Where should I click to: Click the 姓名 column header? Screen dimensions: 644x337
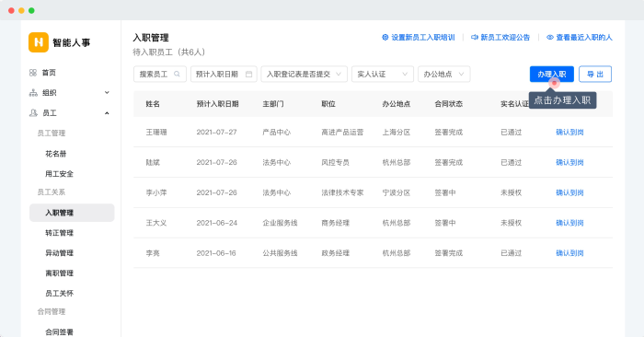(x=153, y=103)
